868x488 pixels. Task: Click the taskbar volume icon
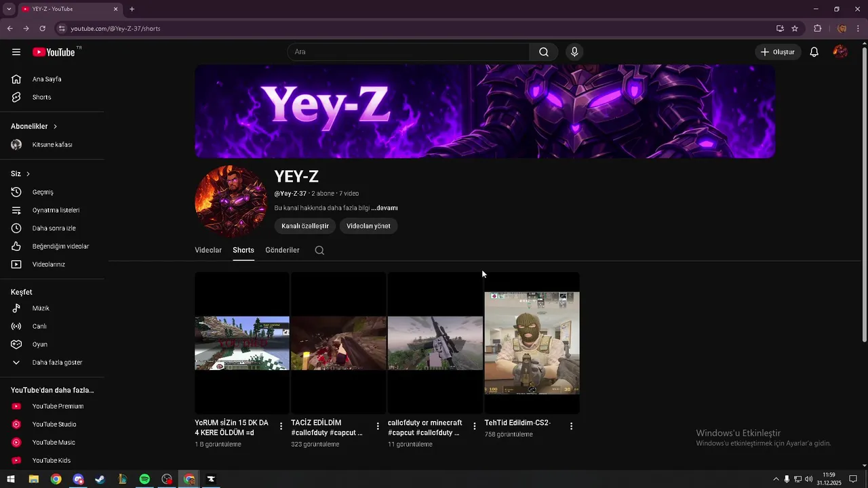(x=808, y=479)
